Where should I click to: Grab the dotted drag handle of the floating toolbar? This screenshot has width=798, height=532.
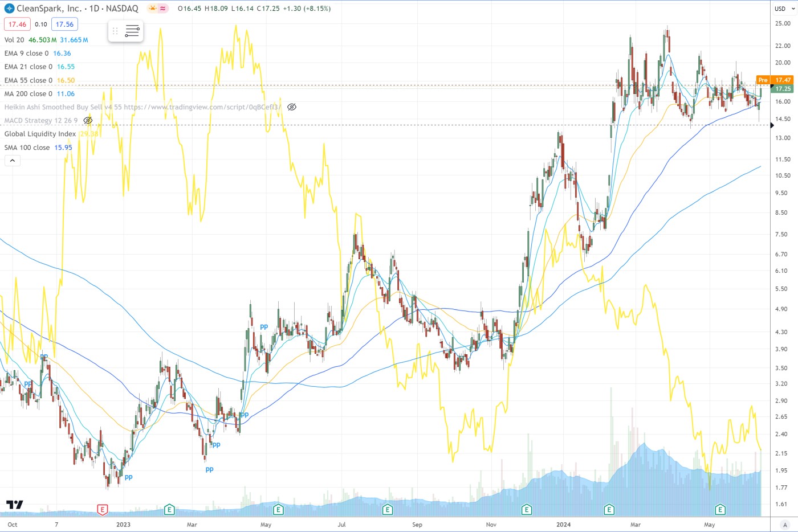click(115, 31)
